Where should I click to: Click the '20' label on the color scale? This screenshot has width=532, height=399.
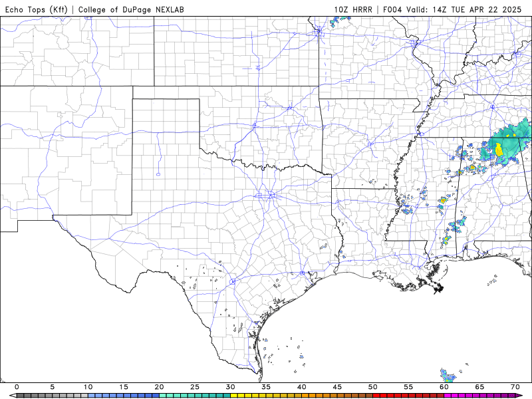tap(159, 387)
